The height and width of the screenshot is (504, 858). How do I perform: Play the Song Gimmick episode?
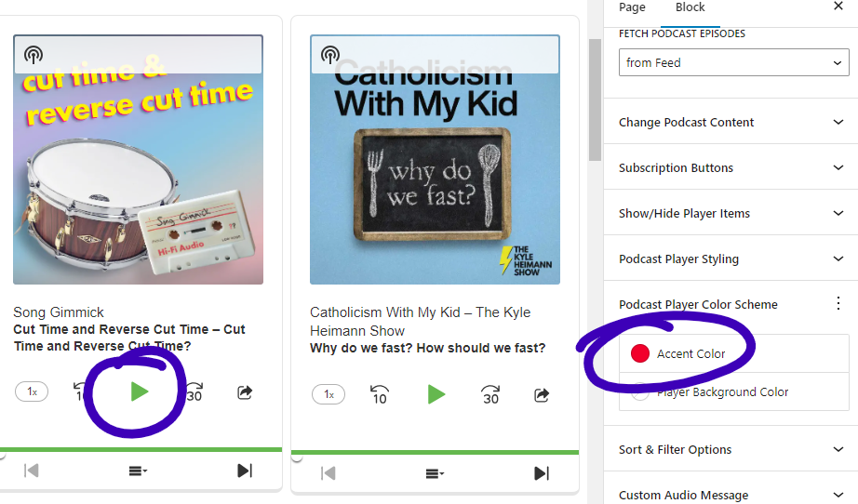pos(140,391)
